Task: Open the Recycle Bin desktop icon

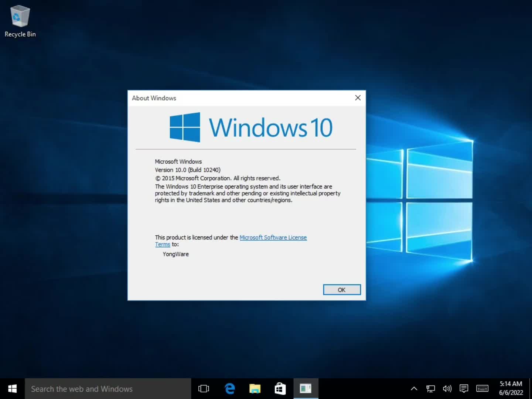Action: pyautogui.click(x=20, y=21)
